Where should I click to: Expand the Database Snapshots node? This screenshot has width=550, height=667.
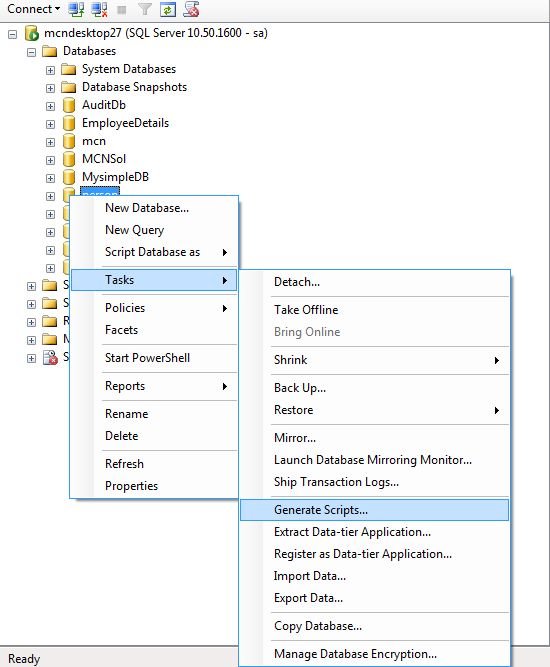coord(50,88)
